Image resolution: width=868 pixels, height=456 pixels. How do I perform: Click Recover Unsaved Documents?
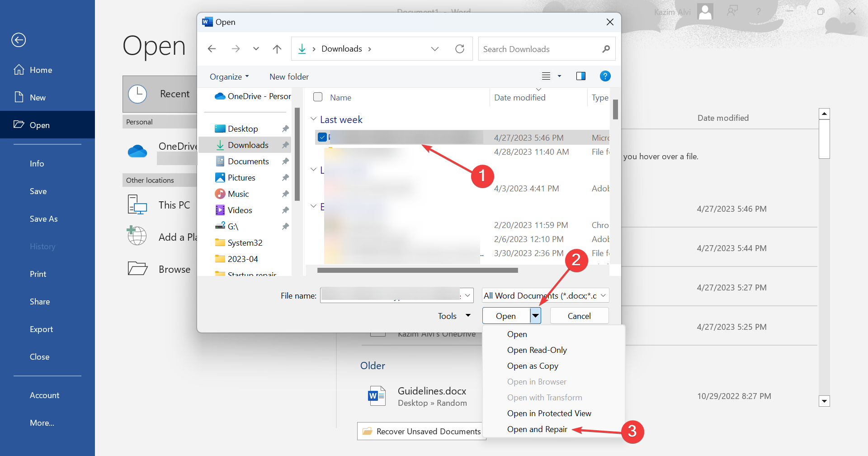pyautogui.click(x=421, y=431)
